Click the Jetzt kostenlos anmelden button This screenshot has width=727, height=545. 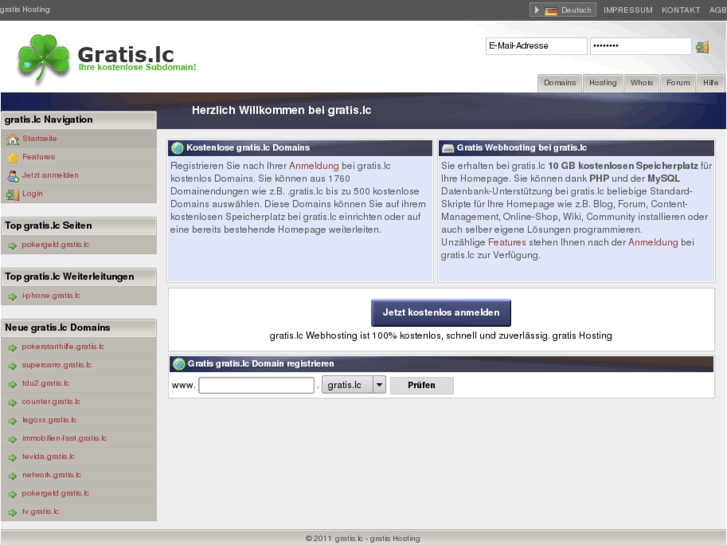[441, 313]
